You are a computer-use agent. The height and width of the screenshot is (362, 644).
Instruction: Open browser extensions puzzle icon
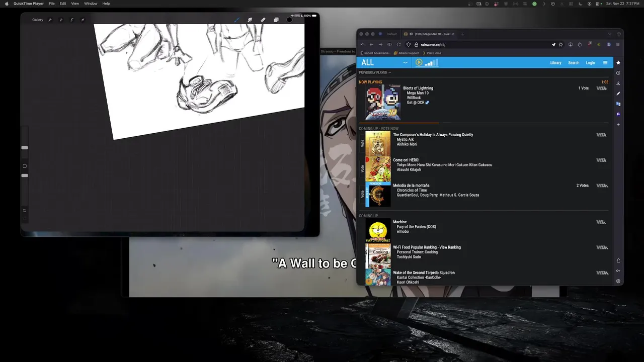[580, 44]
